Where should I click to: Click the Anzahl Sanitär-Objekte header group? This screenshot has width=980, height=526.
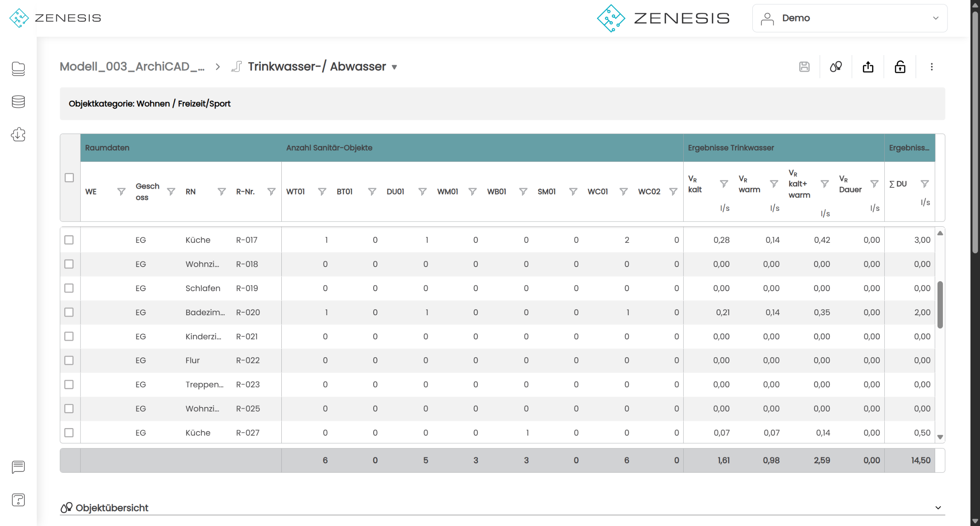click(x=329, y=148)
